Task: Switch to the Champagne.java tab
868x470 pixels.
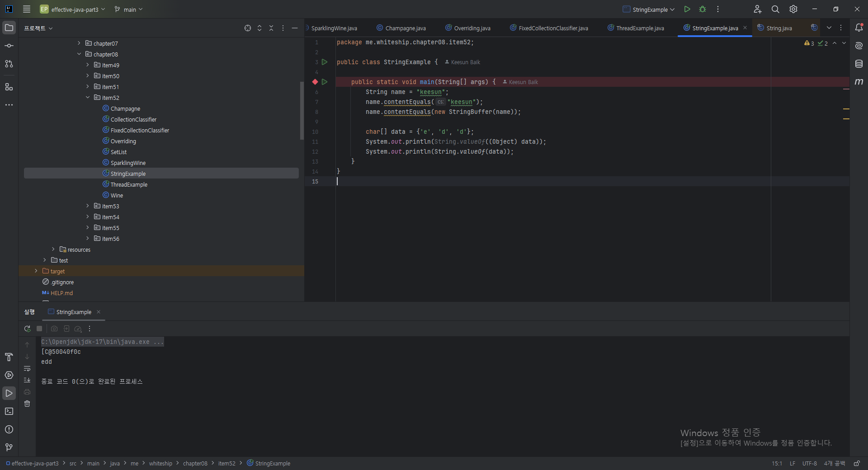Action: pyautogui.click(x=401, y=28)
